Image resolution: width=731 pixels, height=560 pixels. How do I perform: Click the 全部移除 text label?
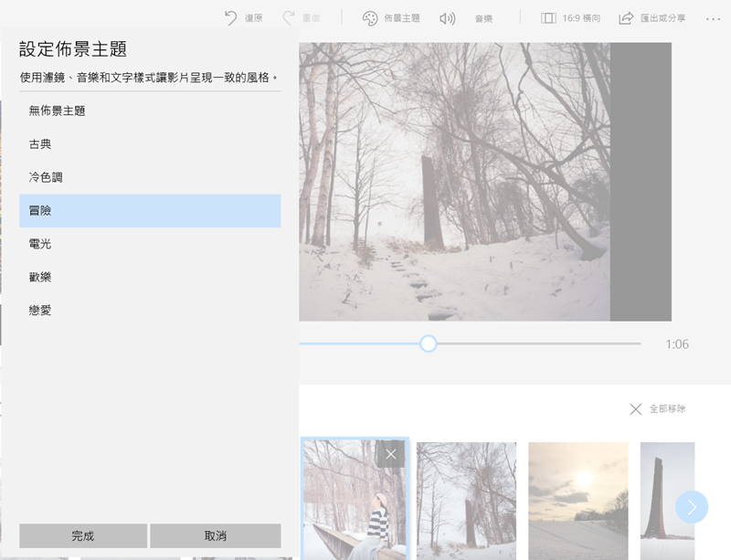coord(667,409)
